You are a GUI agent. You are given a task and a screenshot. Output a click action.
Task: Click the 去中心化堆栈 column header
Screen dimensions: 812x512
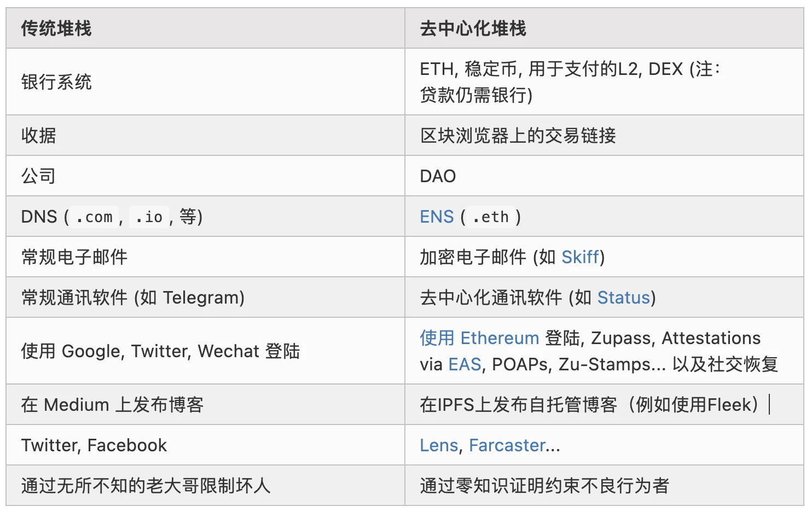pos(473,28)
